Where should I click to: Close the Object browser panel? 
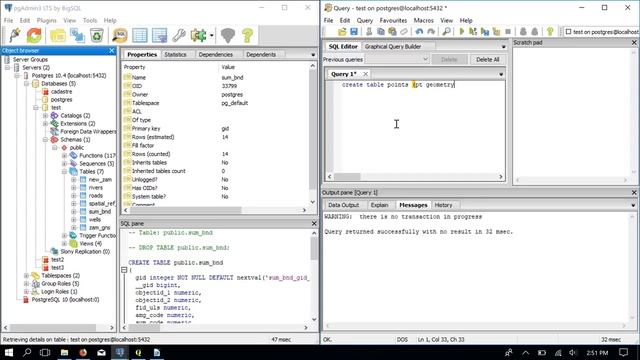[112, 51]
